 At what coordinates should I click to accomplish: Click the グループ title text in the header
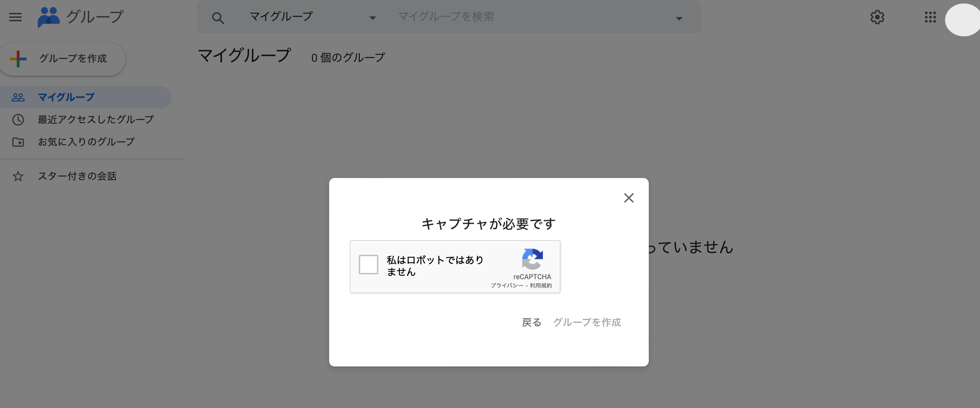point(95,17)
